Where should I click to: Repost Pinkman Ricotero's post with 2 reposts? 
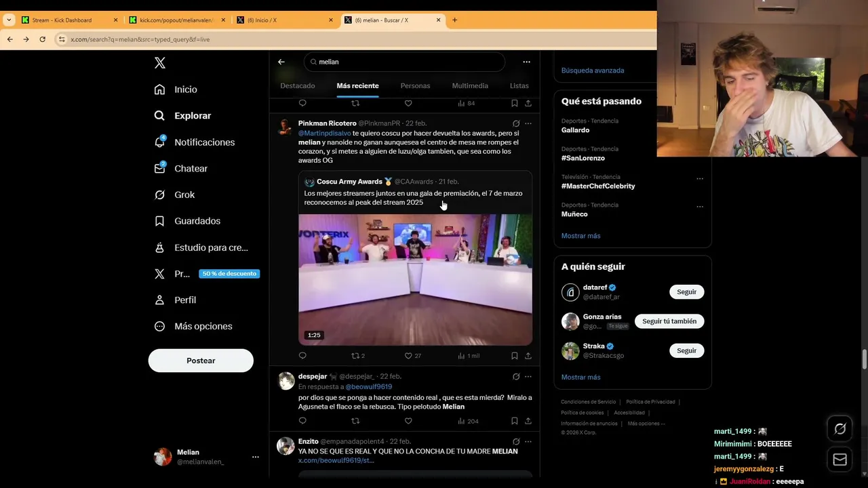point(358,356)
